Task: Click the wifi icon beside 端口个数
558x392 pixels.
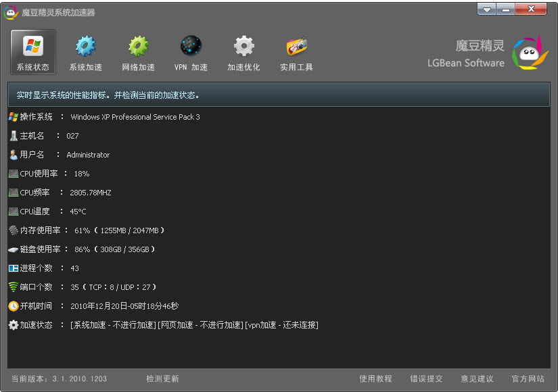Action: (x=14, y=287)
